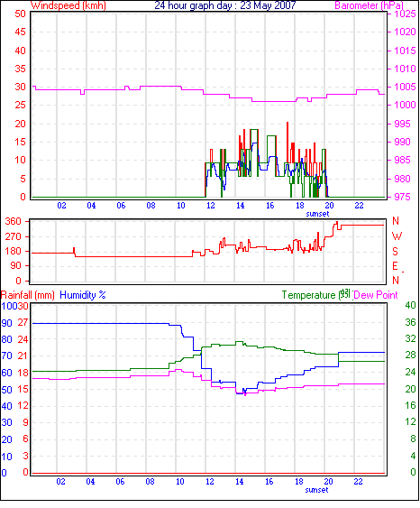Click the 22 hour tick on bottom graph
This screenshot has height=508, width=420.
click(x=358, y=482)
